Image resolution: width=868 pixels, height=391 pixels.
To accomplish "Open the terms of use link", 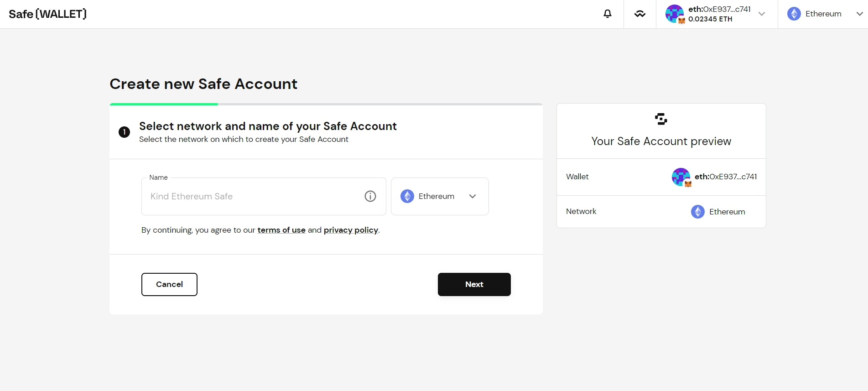I will pos(281,230).
